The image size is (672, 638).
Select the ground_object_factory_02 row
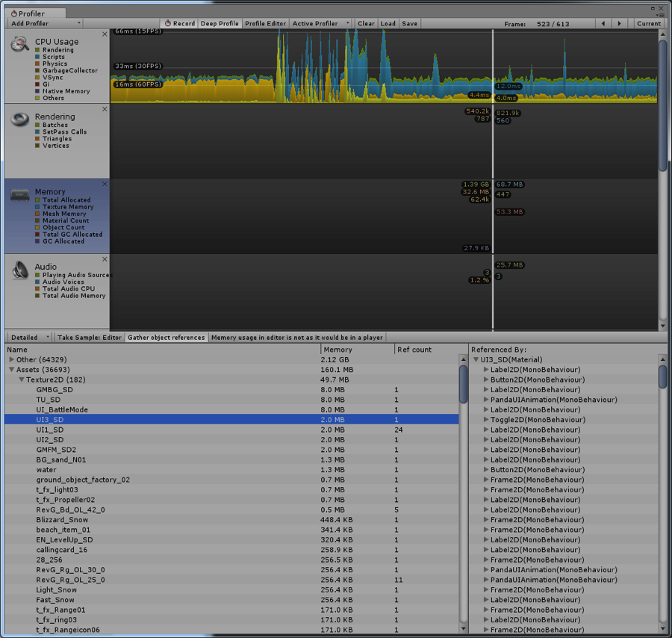point(231,480)
